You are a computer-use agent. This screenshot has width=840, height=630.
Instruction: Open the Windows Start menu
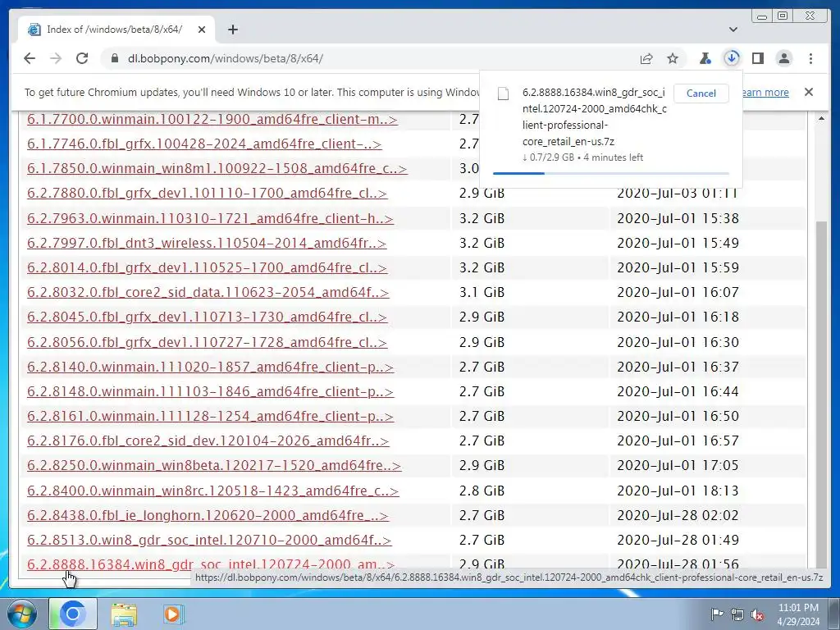[x=21, y=614]
